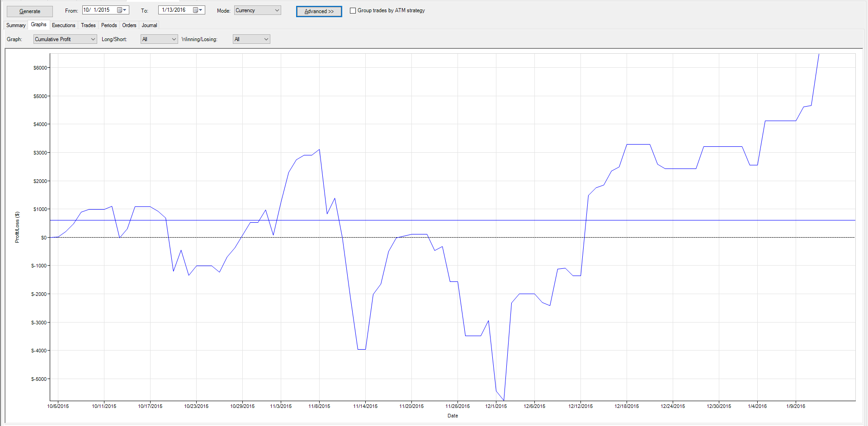Select the From date value 10/1/2015

click(97, 10)
